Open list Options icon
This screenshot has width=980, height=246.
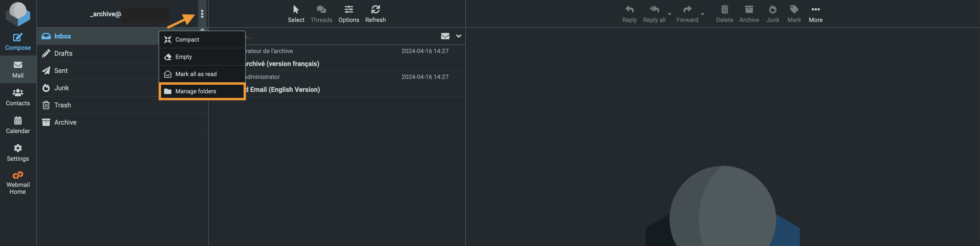pos(348,9)
